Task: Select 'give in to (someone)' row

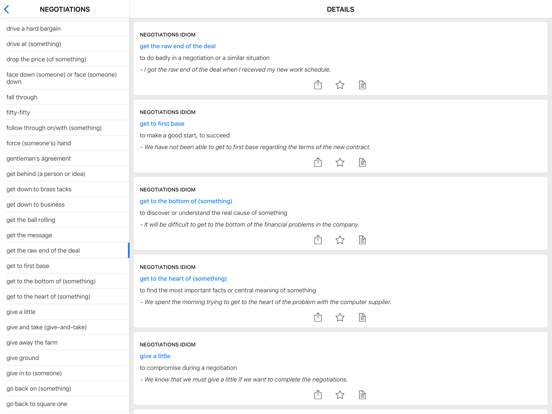Action: [x=65, y=374]
